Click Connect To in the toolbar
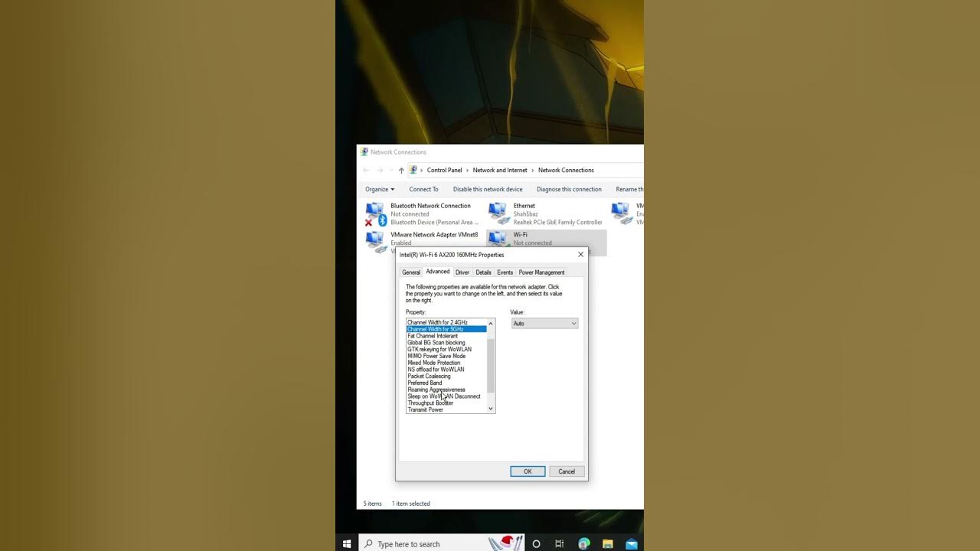The height and width of the screenshot is (551, 980). [423, 189]
